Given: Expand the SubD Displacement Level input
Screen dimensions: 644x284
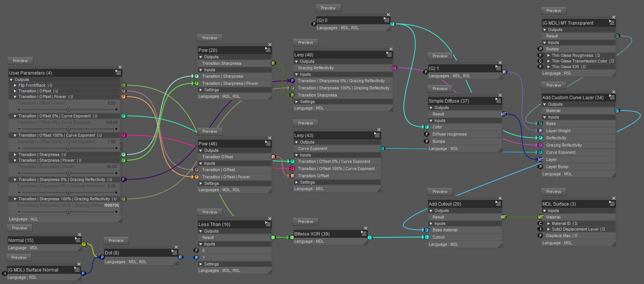Looking at the screenshot, I should [549, 229].
